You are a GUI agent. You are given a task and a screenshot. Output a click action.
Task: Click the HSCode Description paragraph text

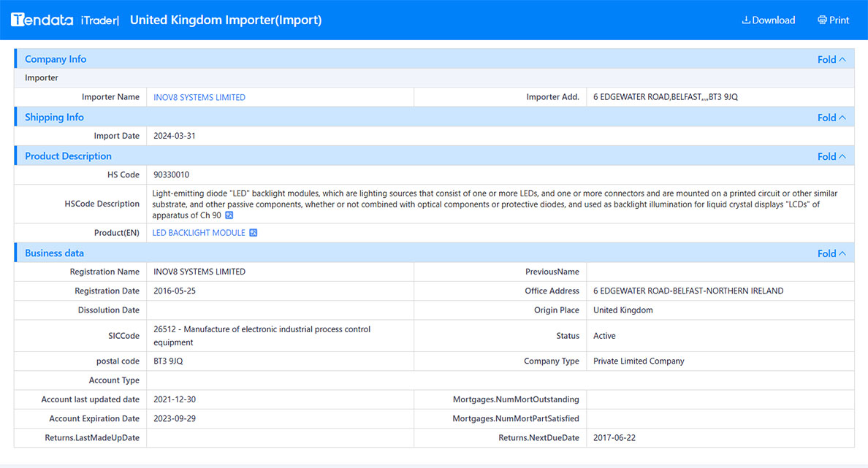coord(495,204)
